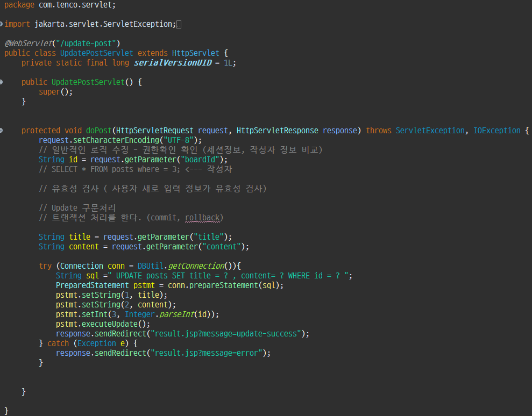Click the '1L' literal value
The image size is (532, 416).
point(228,63)
